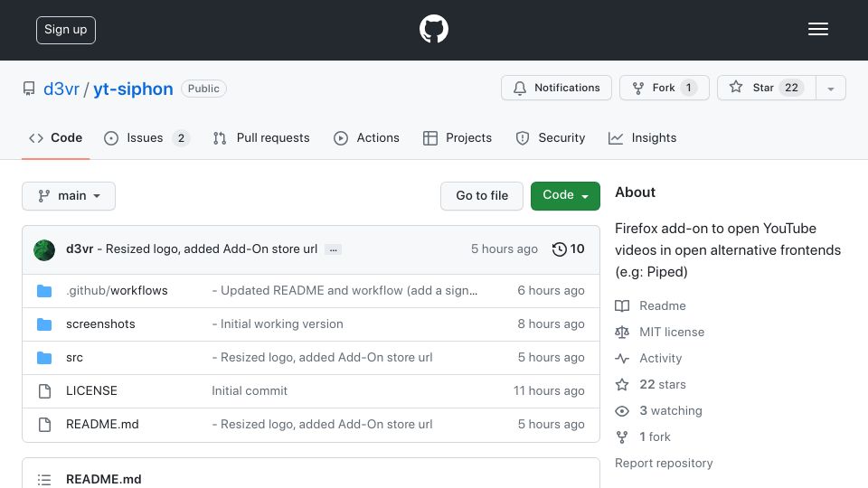Screen dimensions: 868x488
Task: Star the yt-siphon repository
Action: pos(766,88)
